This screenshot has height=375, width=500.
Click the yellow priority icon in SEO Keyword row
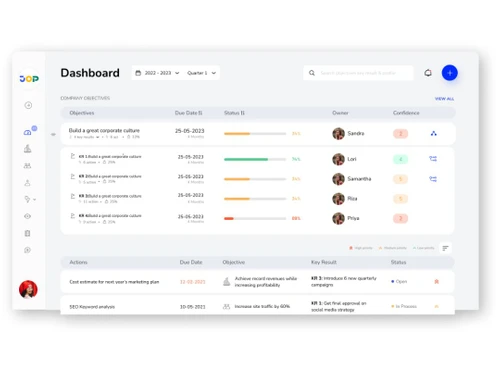[437, 306]
